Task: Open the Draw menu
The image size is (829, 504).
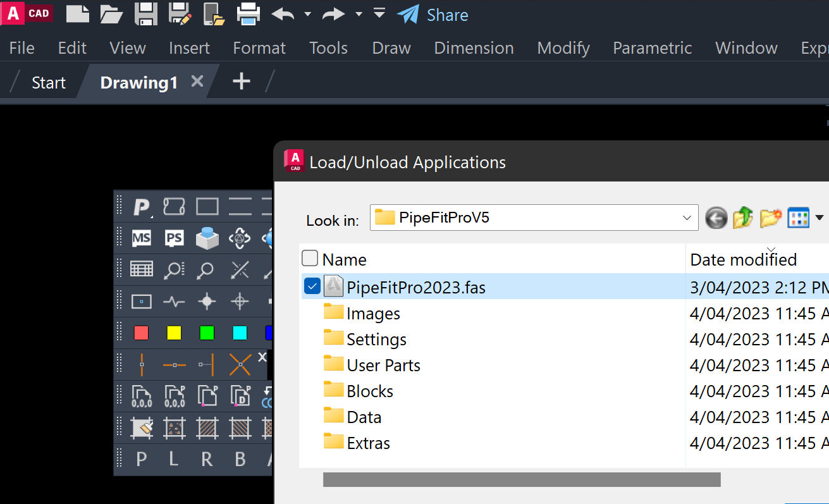Action: tap(391, 48)
